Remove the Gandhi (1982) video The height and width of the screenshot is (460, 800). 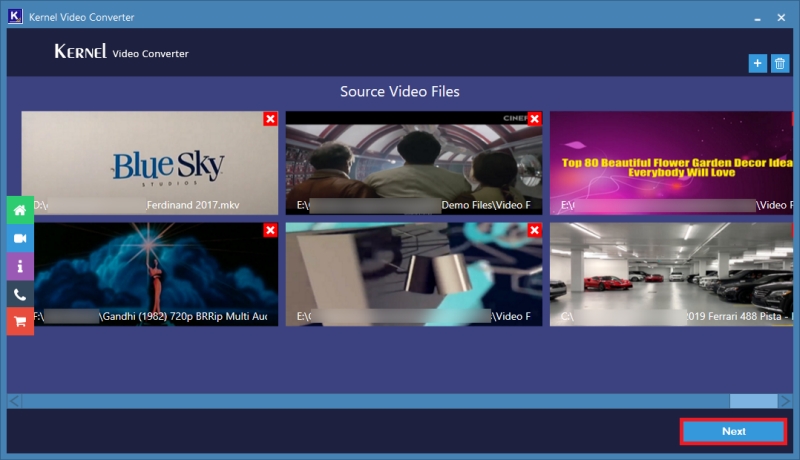pos(270,230)
